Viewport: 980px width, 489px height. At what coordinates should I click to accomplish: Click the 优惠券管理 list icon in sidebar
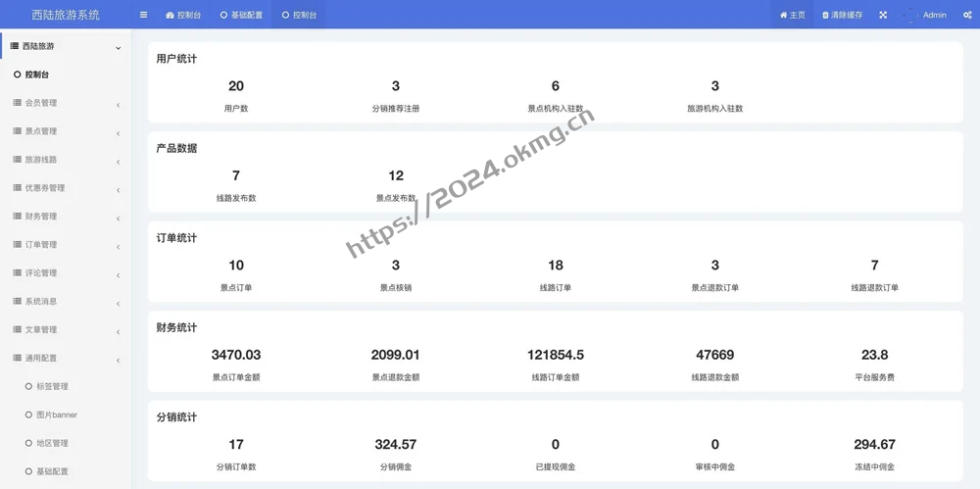[x=17, y=187]
